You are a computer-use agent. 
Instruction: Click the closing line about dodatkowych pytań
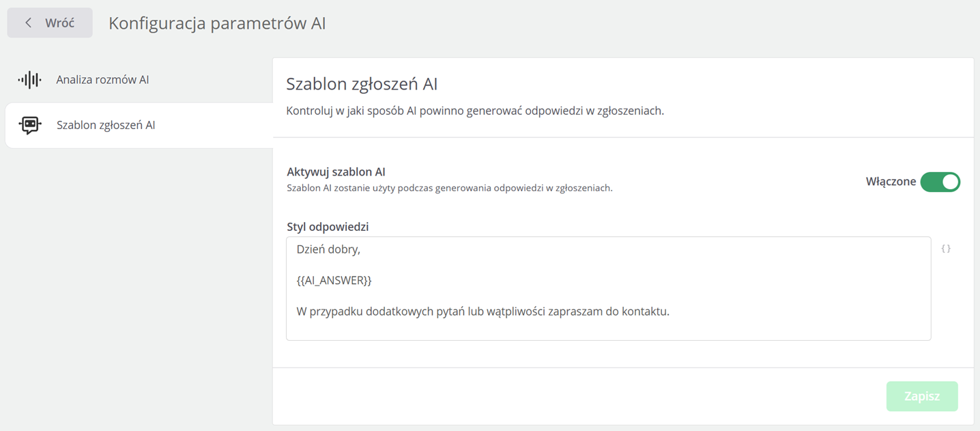(x=482, y=311)
